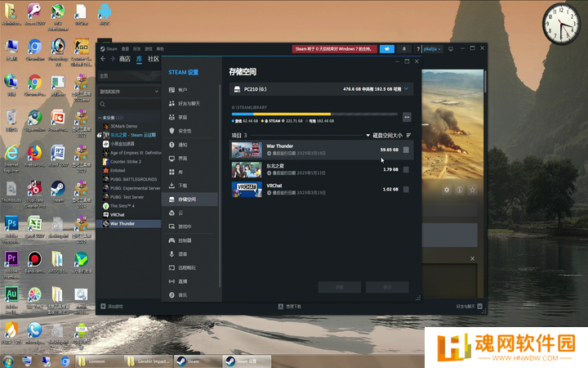
Task: Switch to the 社区 (Community) tab
Action: 154,59
